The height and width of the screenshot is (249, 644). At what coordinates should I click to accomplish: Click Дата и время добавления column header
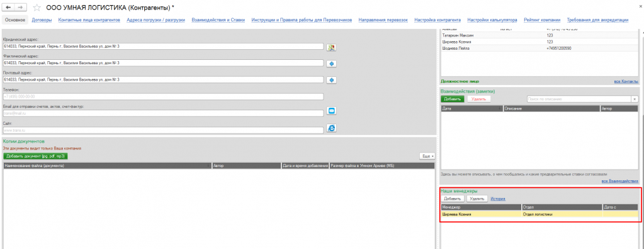pos(305,166)
